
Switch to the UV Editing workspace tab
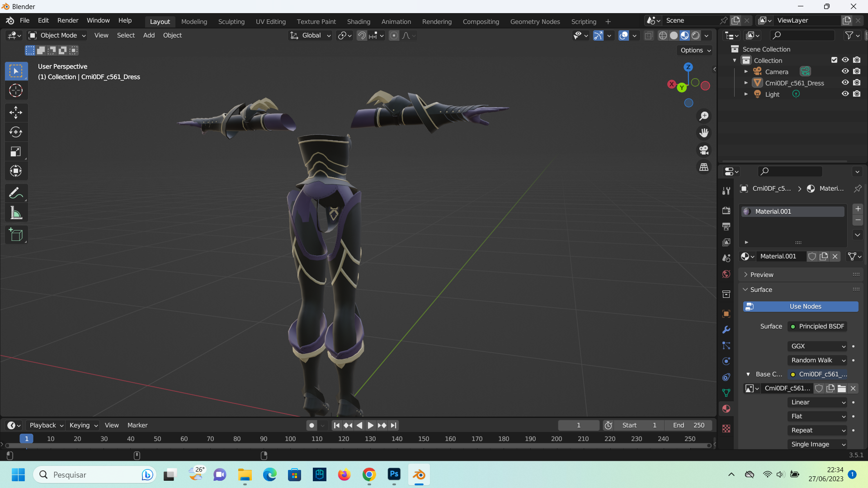point(271,22)
